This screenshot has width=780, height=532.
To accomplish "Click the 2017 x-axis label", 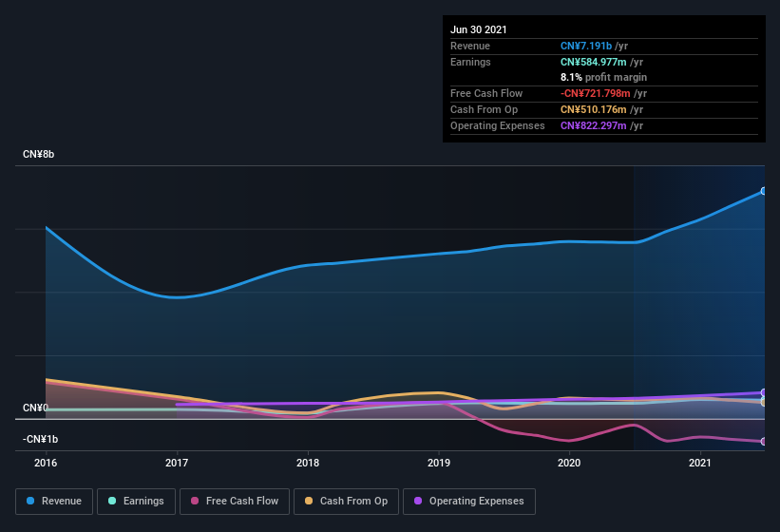I will tap(177, 463).
